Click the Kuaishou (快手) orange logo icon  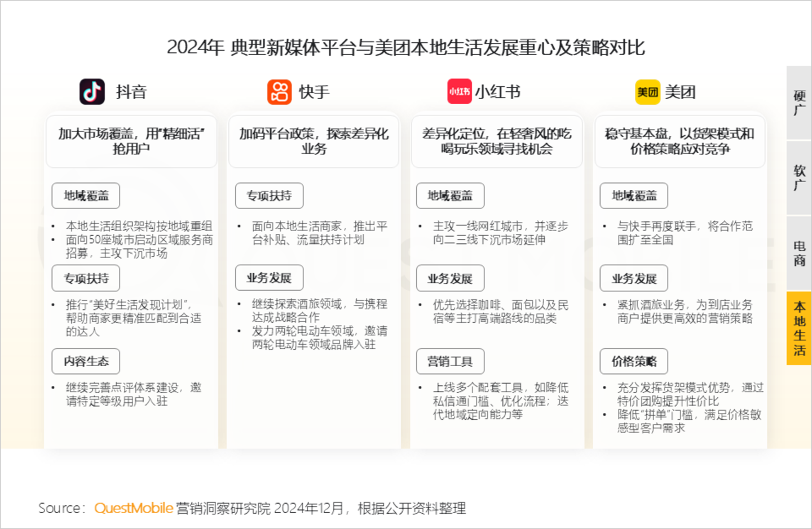coord(279,92)
